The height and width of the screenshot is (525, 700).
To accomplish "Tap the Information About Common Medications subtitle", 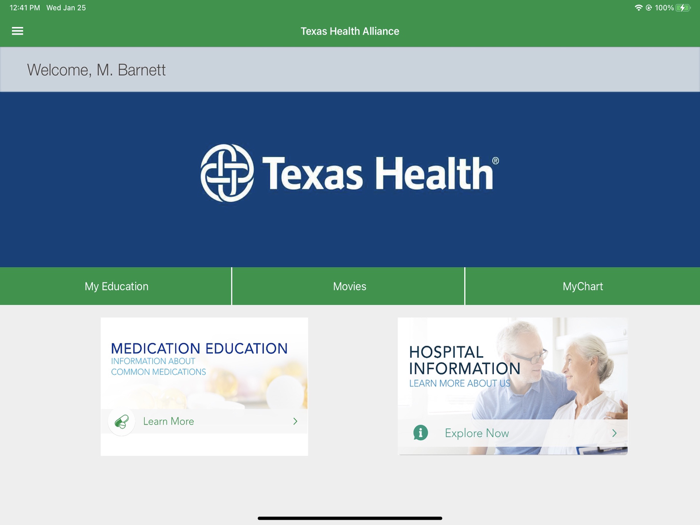I will [x=158, y=367].
